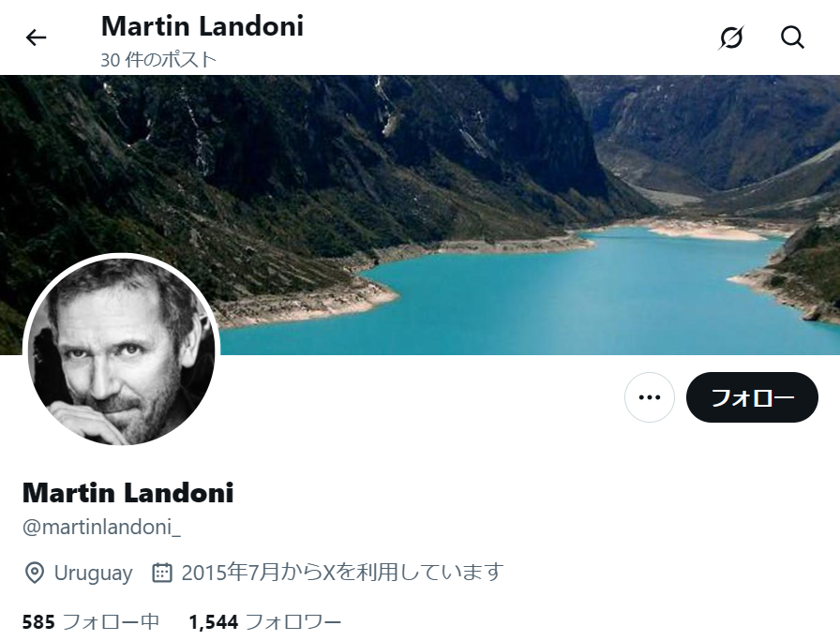Click the @martinlandoni_ handle
Image resolution: width=840 pixels, height=641 pixels.
click(102, 528)
